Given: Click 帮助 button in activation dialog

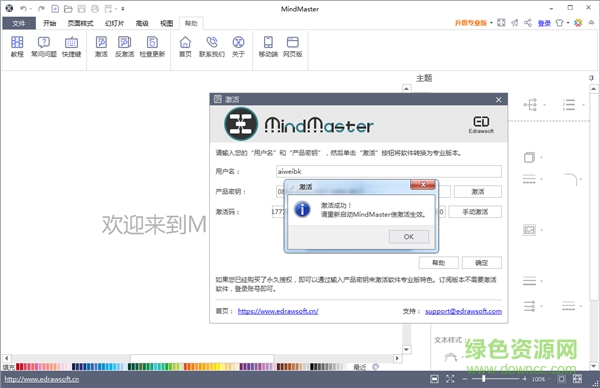Looking at the screenshot, I should (x=439, y=262).
